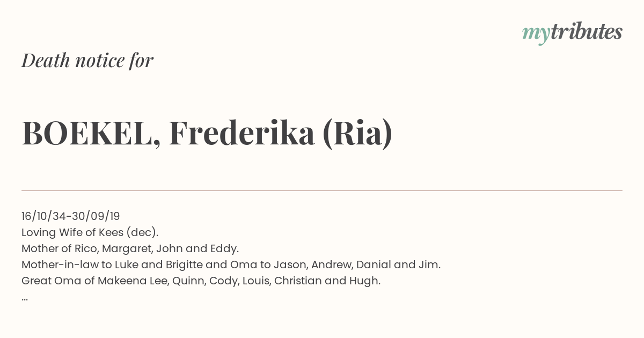The image size is (644, 338).
Task: Click the horizontal divider line
Action: [x=322, y=190]
